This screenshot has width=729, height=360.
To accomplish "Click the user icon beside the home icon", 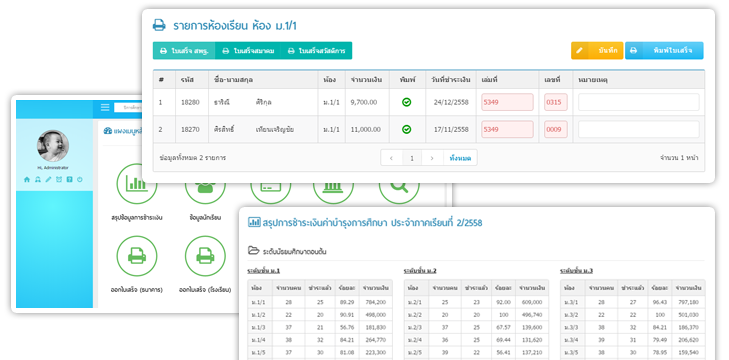I will (x=38, y=179).
